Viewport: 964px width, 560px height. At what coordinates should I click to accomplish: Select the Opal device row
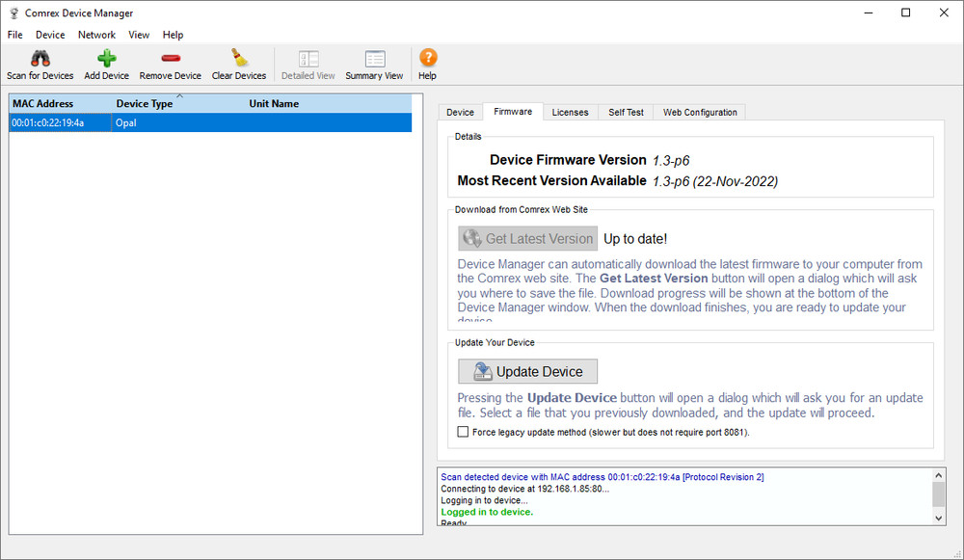[210, 123]
